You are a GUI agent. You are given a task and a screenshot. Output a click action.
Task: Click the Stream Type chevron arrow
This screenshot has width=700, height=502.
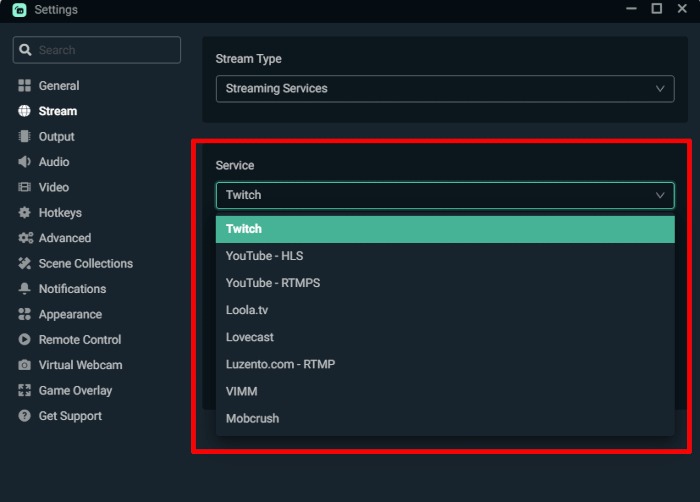(660, 88)
